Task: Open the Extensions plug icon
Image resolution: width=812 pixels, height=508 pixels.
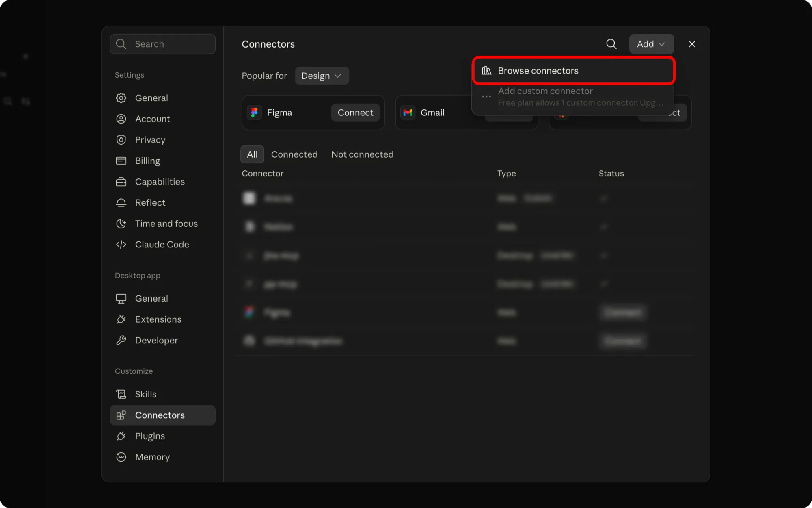Action: tap(121, 319)
